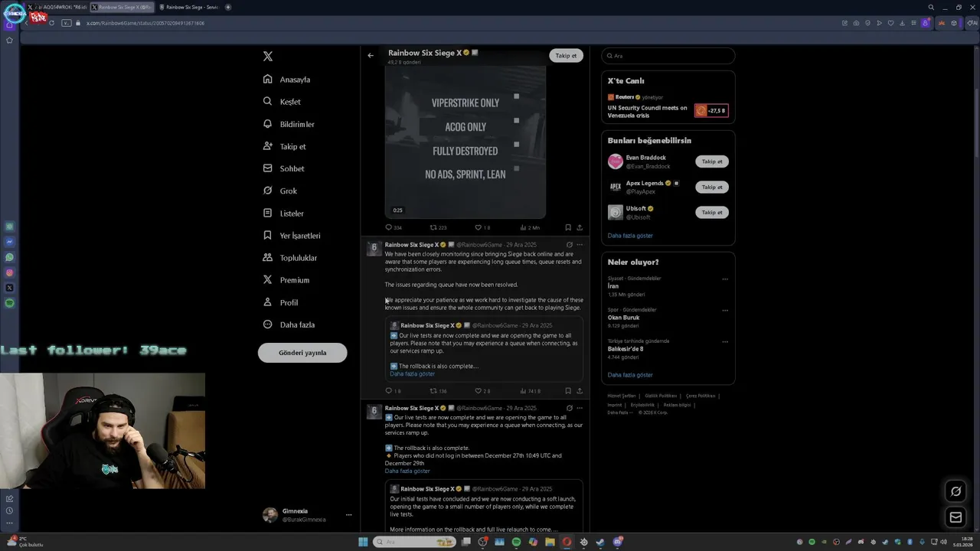Viewport: 980px width, 551px height.
Task: Open Grok from sidebar
Action: tap(280, 191)
